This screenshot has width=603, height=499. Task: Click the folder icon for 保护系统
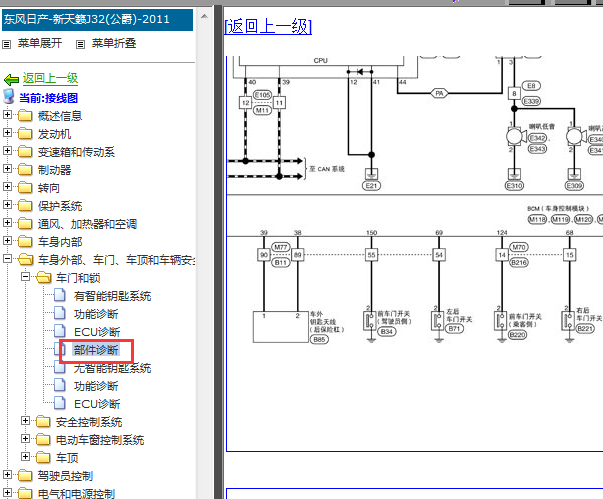point(25,205)
